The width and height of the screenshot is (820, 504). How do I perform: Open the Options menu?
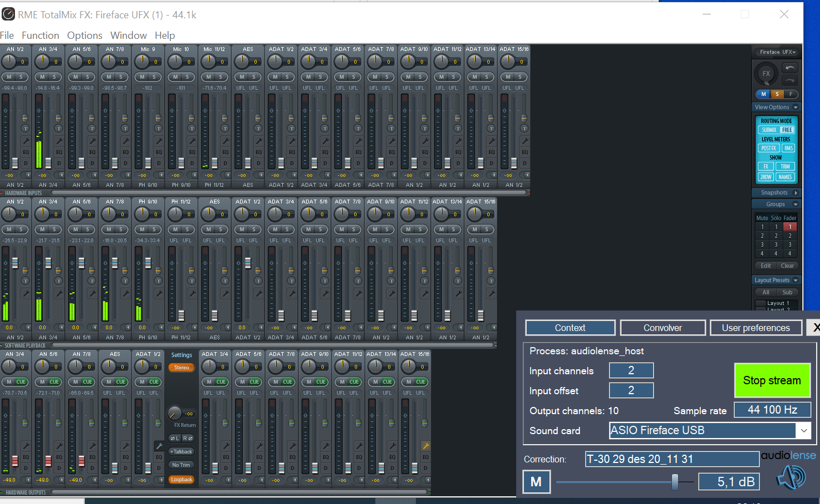(x=85, y=35)
